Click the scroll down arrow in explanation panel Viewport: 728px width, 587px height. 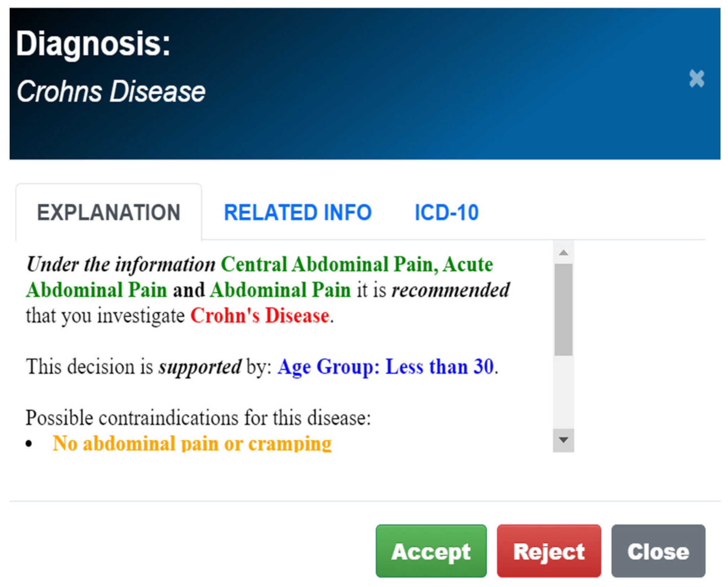[x=563, y=440]
